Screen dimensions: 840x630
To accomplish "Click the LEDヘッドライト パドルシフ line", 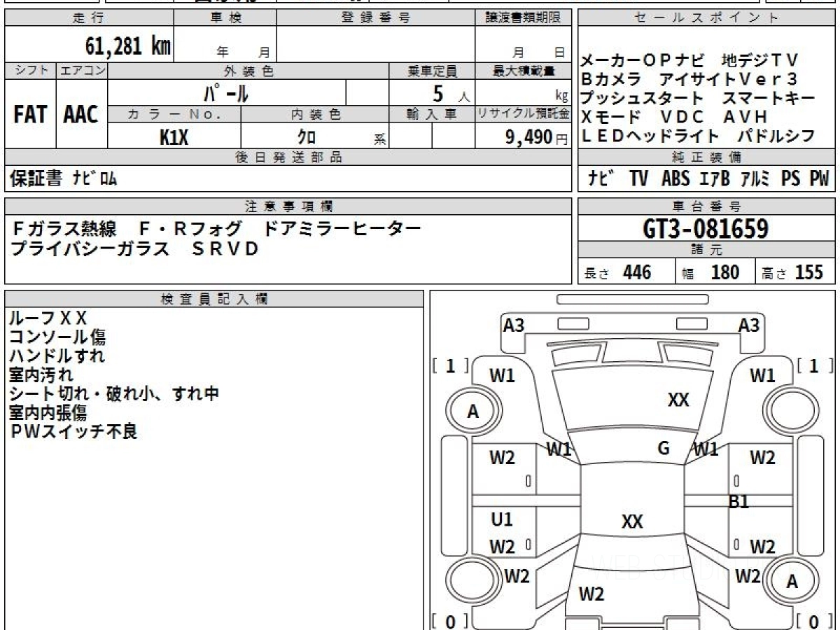I will (x=698, y=136).
